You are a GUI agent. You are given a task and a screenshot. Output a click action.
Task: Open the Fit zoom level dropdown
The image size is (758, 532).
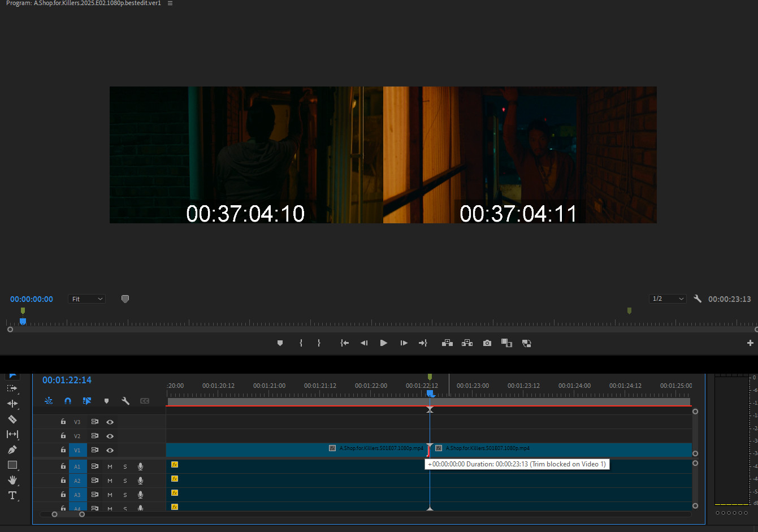point(86,299)
